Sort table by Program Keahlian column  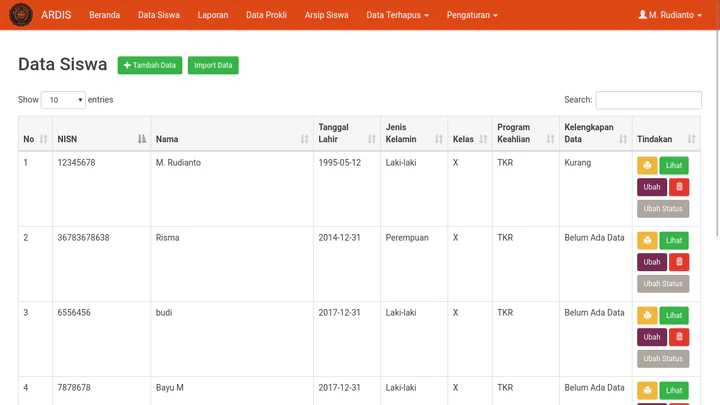526,134
